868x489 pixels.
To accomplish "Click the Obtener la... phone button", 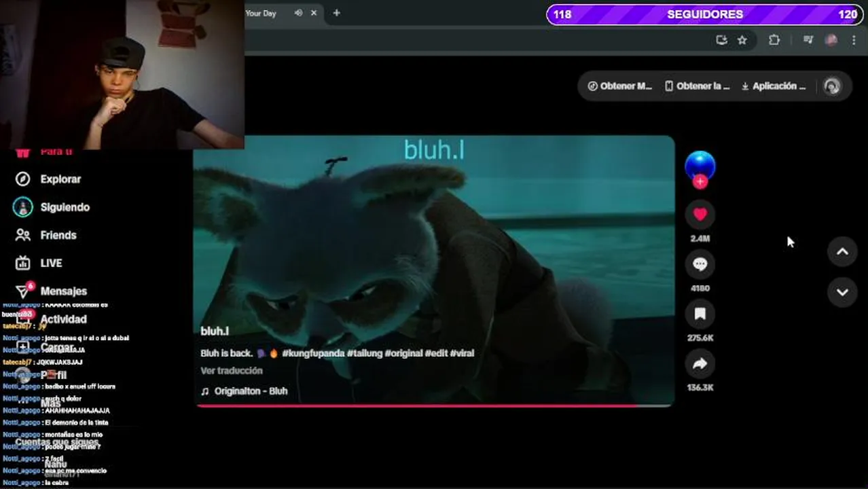I will [x=697, y=86].
